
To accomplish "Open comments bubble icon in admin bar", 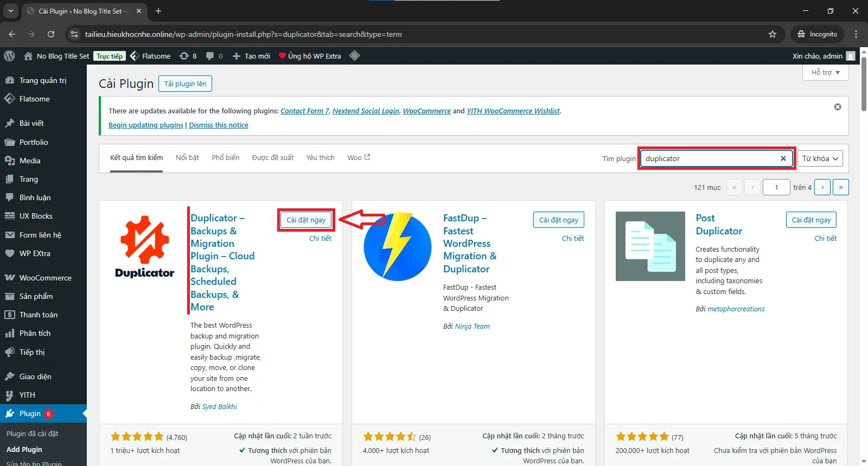I will (210, 56).
